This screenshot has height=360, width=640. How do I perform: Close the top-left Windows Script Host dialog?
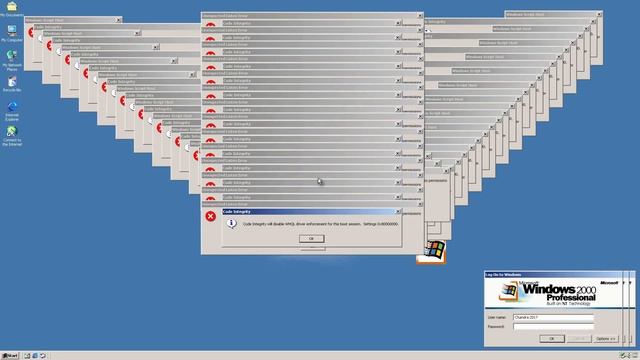[x=118, y=20]
